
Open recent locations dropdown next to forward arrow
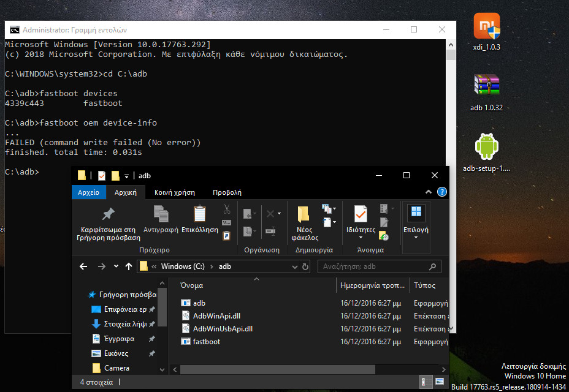pyautogui.click(x=116, y=266)
